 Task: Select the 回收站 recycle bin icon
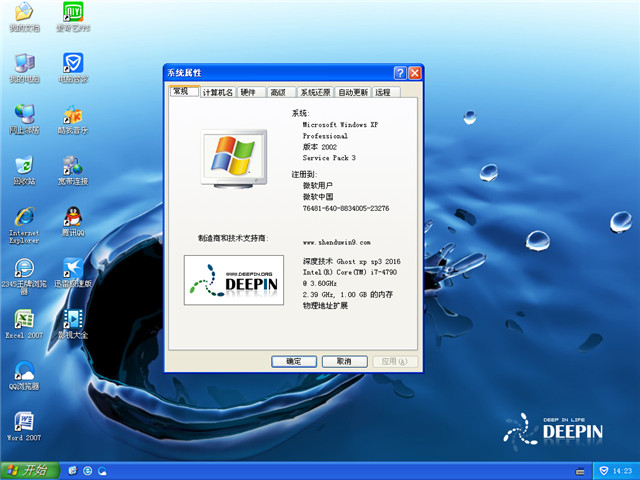pyautogui.click(x=24, y=170)
